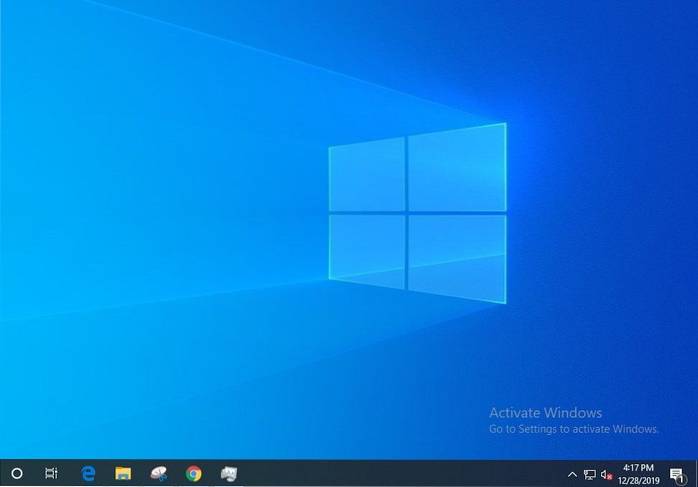Click the "Activate Windows" watermark heading
This screenshot has width=698, height=487.
point(545,412)
